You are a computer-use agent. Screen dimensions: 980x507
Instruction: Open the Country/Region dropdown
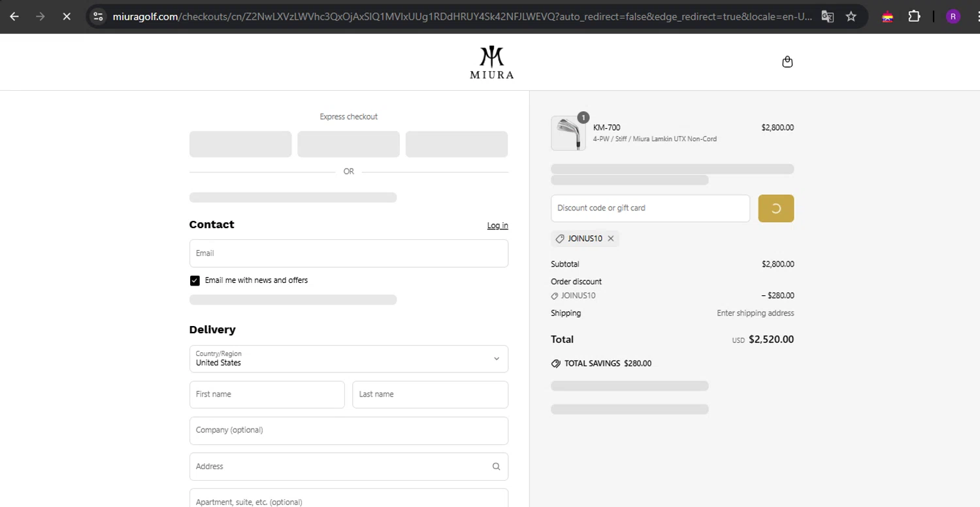349,359
